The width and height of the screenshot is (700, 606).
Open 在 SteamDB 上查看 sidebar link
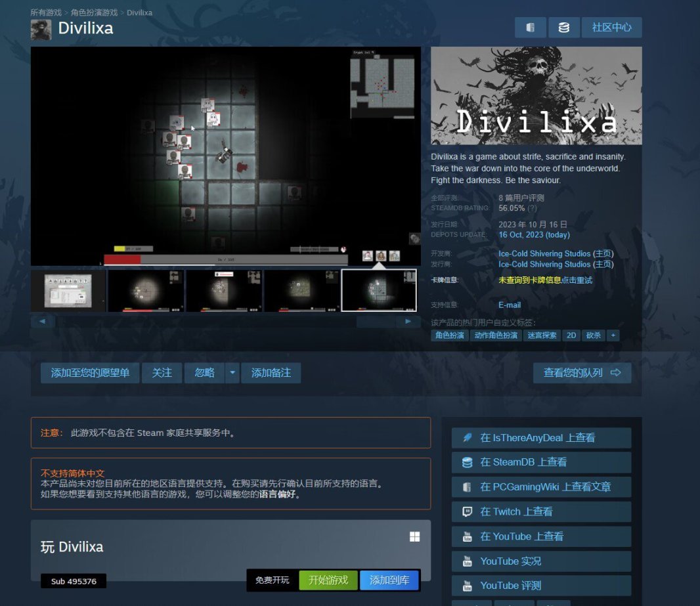click(542, 462)
